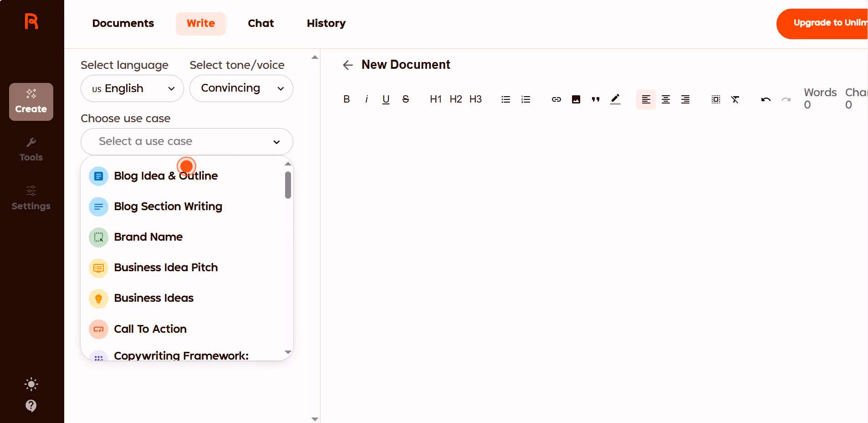
Task: Toggle italic formatting
Action: [366, 99]
